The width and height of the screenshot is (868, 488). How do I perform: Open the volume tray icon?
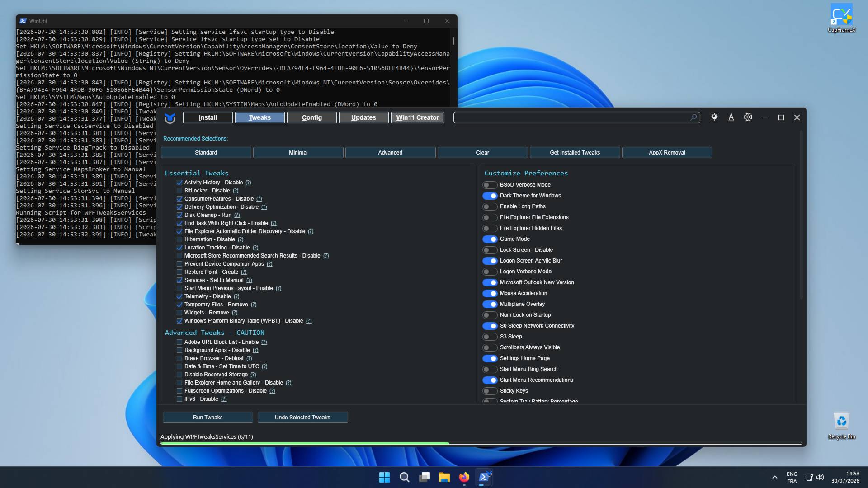click(820, 477)
